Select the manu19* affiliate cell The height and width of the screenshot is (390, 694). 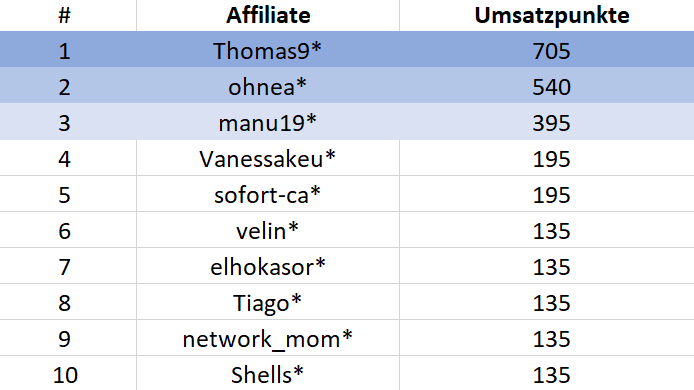[268, 123]
